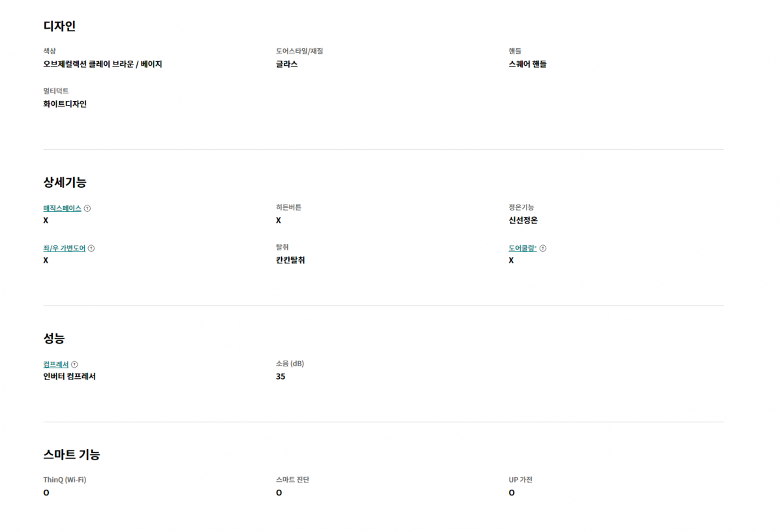Show the 도어쿨링 info tooltip icon
Screen dimensions: 783x532
pos(543,248)
